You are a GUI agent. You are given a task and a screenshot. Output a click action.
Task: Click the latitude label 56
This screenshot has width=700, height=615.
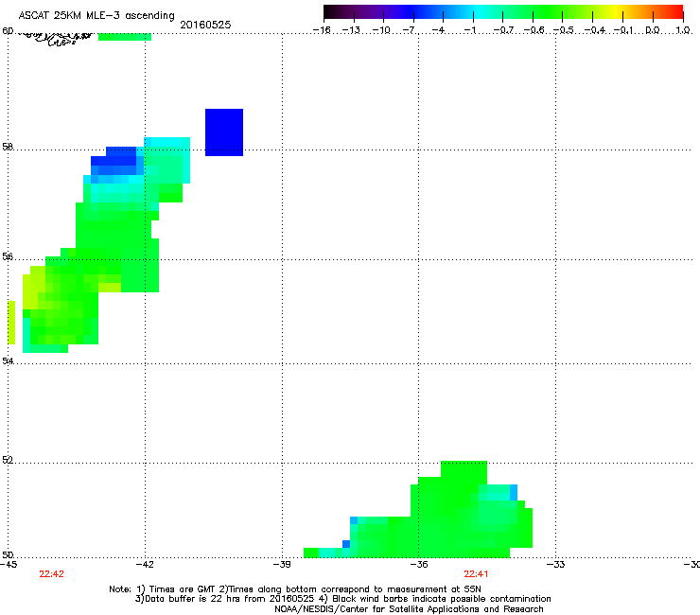pos(8,256)
